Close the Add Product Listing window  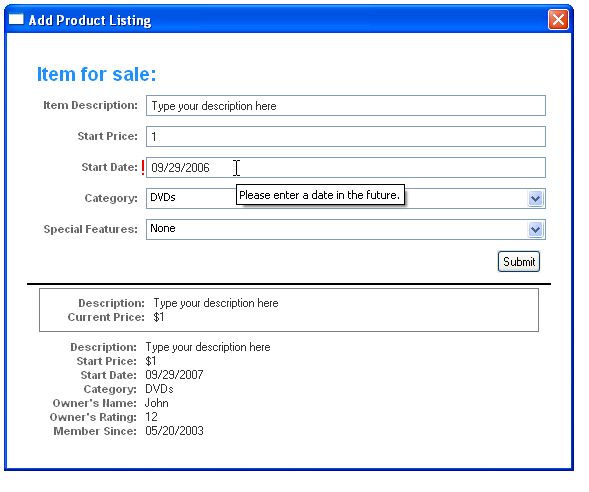(x=558, y=20)
